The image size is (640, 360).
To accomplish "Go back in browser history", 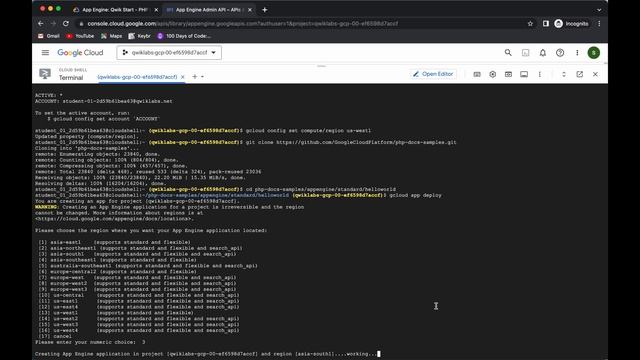I will [40, 24].
